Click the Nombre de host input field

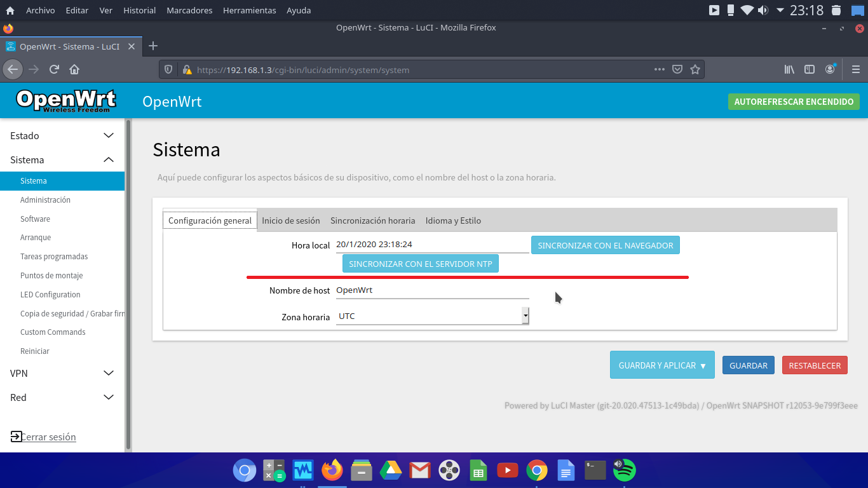click(x=432, y=290)
